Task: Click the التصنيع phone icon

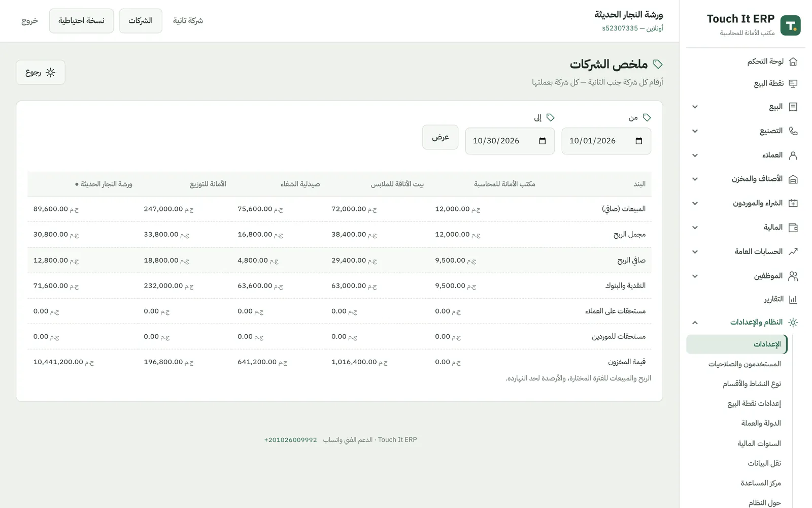Action: tap(793, 131)
